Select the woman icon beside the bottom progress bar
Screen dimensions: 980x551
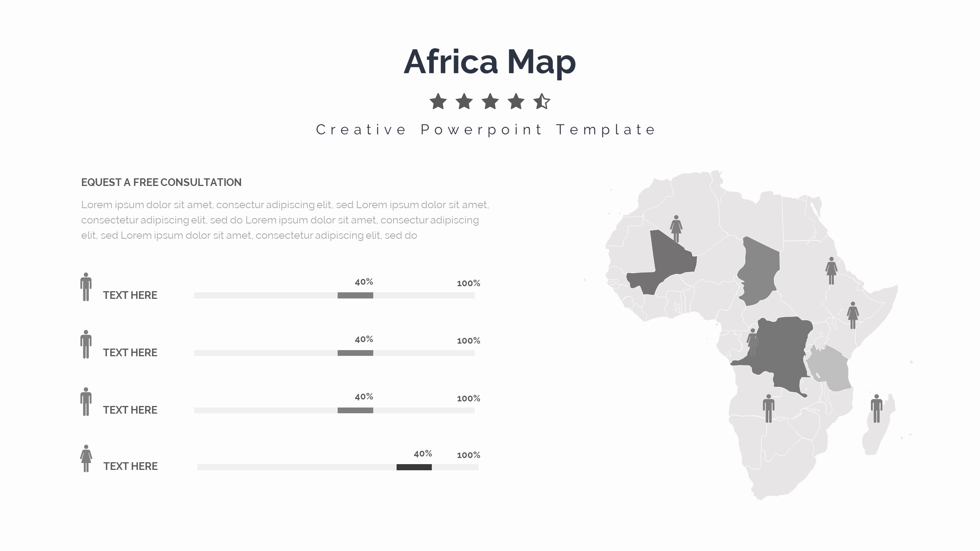tap(86, 458)
